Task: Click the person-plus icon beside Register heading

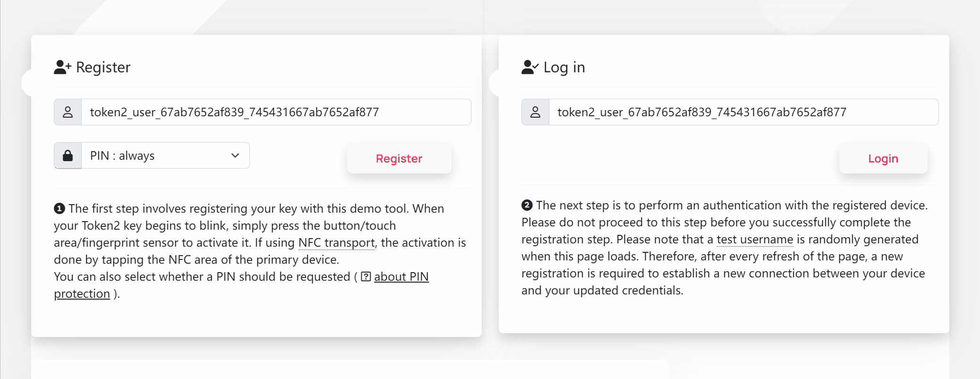Action: click(62, 67)
